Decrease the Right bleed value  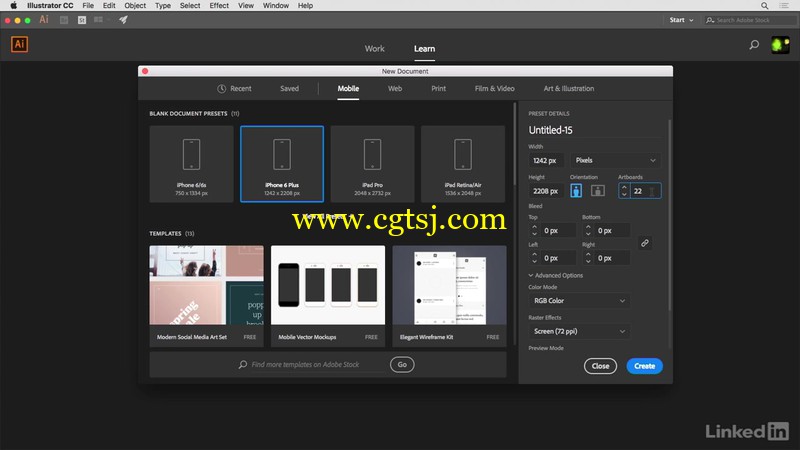coord(588,262)
